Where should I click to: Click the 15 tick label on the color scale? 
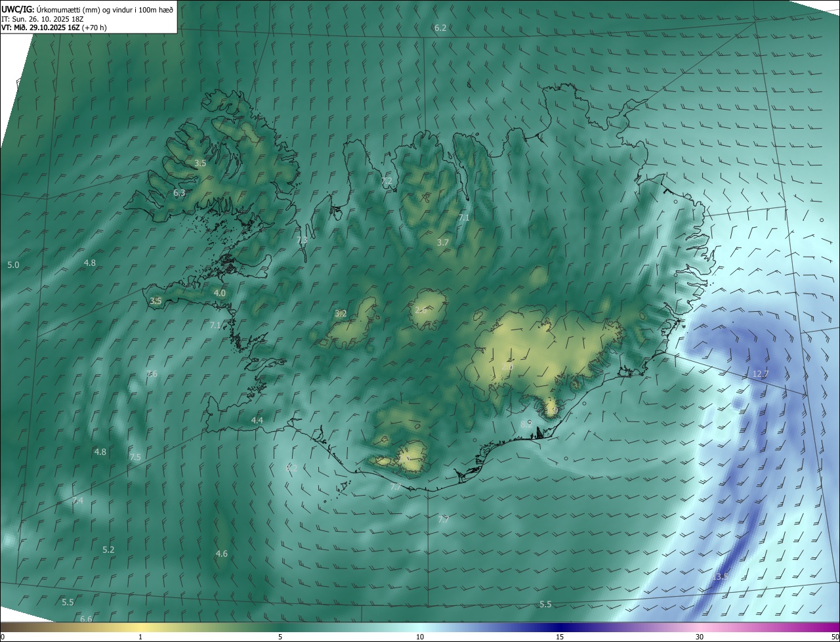[560, 637]
